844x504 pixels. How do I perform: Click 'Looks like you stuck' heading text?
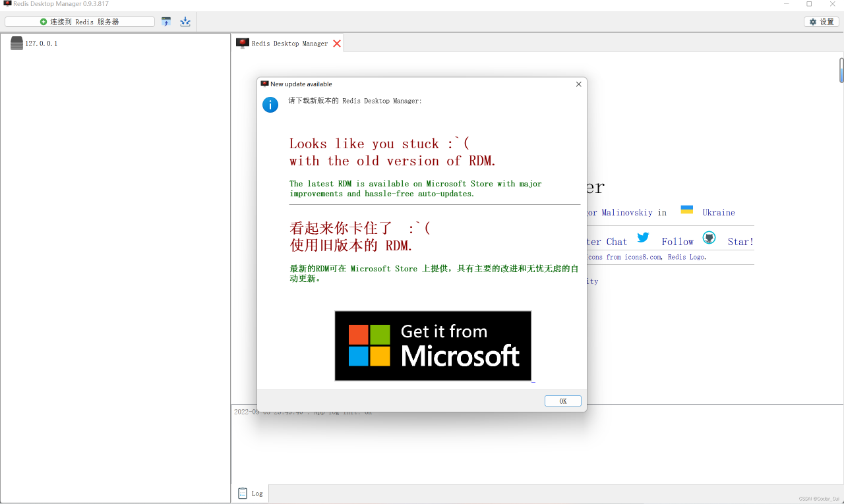(x=379, y=144)
